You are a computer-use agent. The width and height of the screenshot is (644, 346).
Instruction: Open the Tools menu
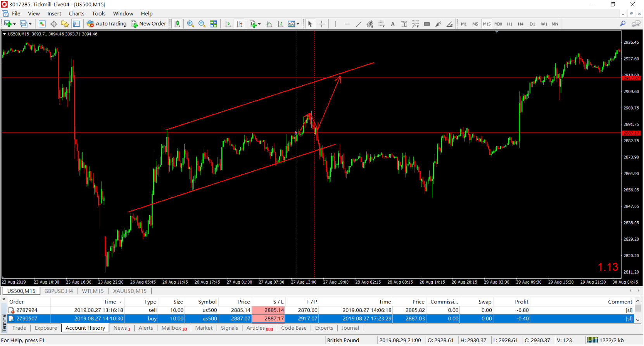(x=99, y=14)
